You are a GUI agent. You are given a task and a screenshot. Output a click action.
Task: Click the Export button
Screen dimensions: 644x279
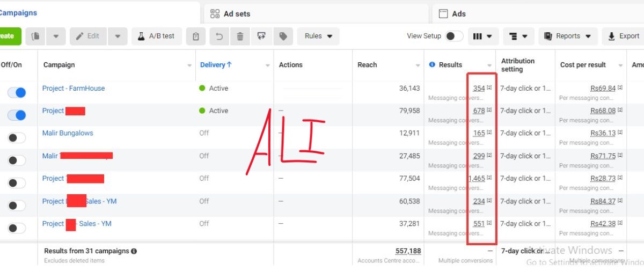(623, 36)
